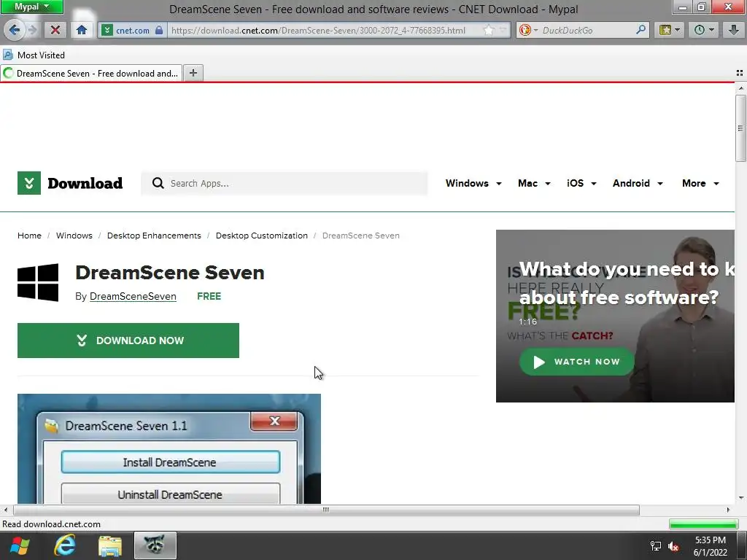Image resolution: width=747 pixels, height=560 pixels.
Task: Open the Windows Start button
Action: (x=20, y=545)
